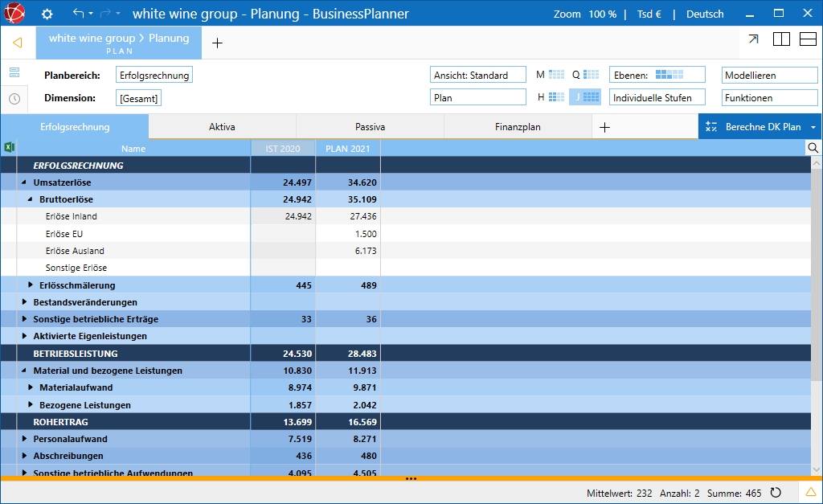Collapse the Umsatzerlöse row

pyautogui.click(x=24, y=182)
